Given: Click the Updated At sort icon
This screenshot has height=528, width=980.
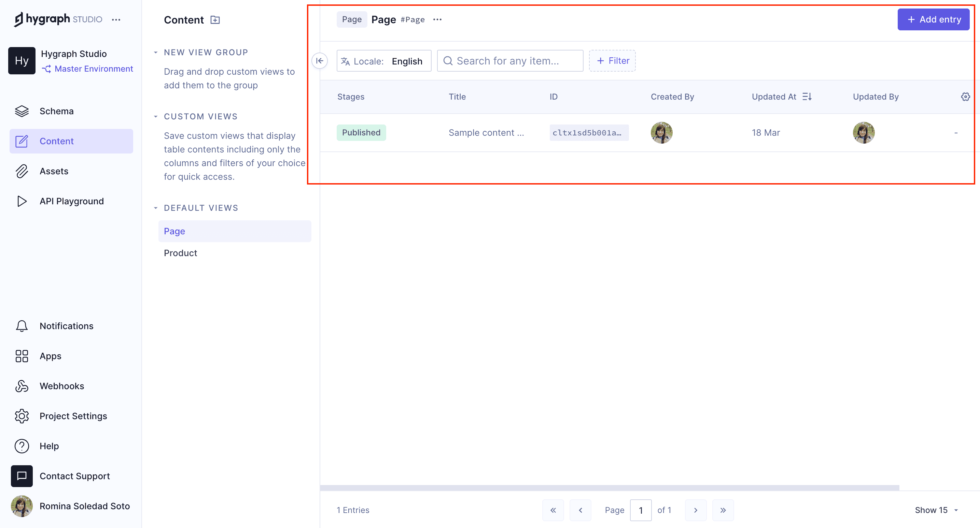Looking at the screenshot, I should coord(807,97).
